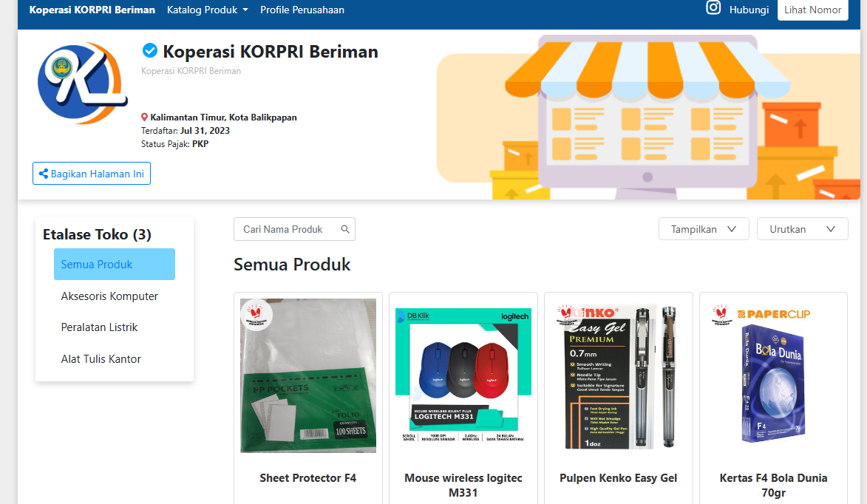867x504 pixels.
Task: Click the Koperasi KORPRI store logo
Action: (82, 83)
